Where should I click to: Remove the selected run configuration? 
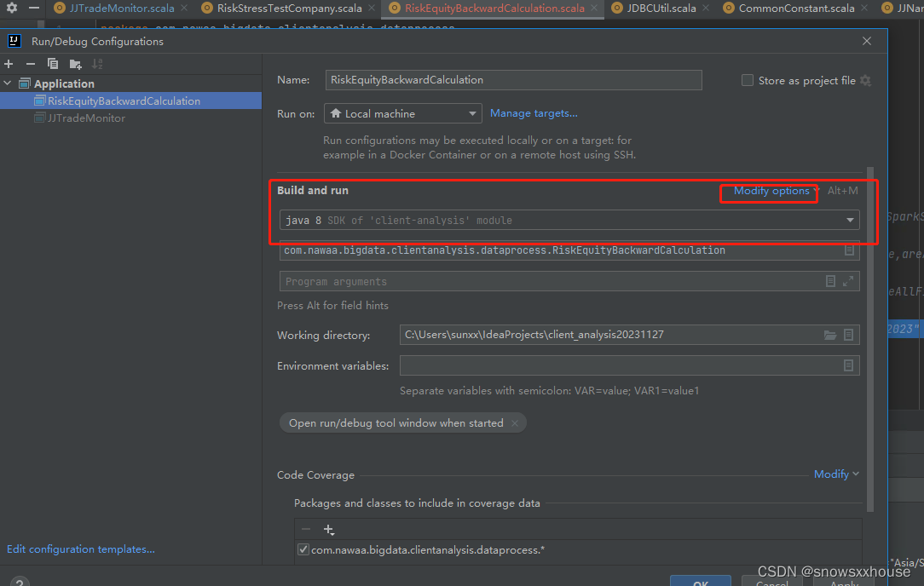coord(30,63)
